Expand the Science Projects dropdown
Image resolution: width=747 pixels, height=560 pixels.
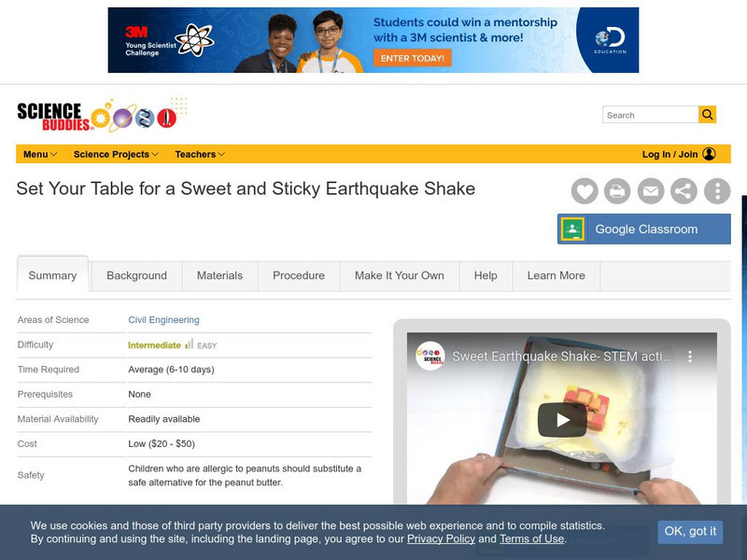coord(116,154)
